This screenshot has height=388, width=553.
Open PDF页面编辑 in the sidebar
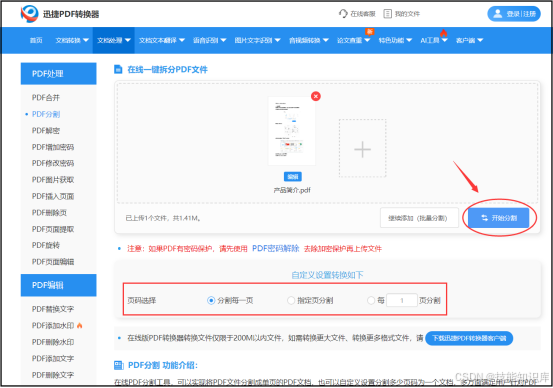click(53, 262)
